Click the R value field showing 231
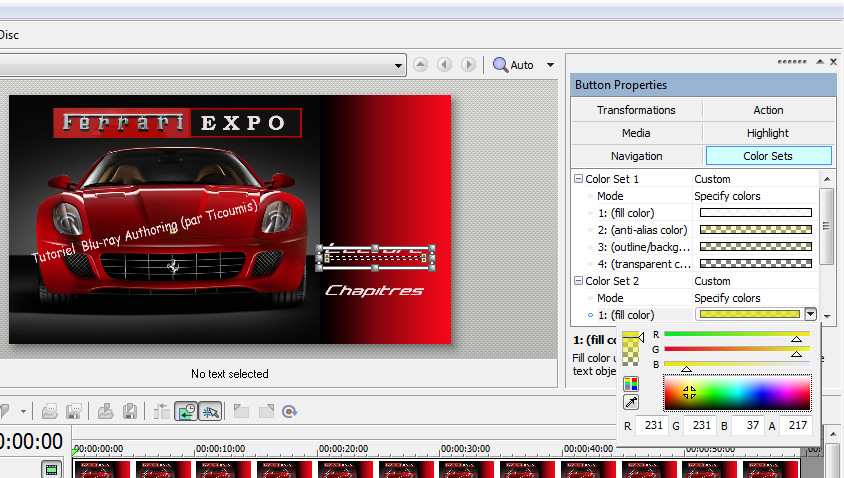 pos(652,425)
